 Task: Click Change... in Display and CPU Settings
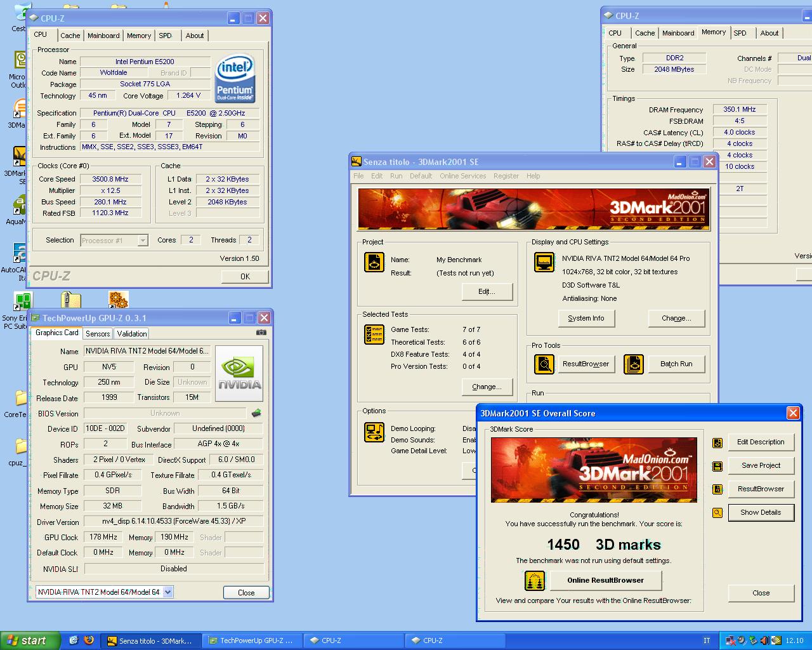pos(676,318)
